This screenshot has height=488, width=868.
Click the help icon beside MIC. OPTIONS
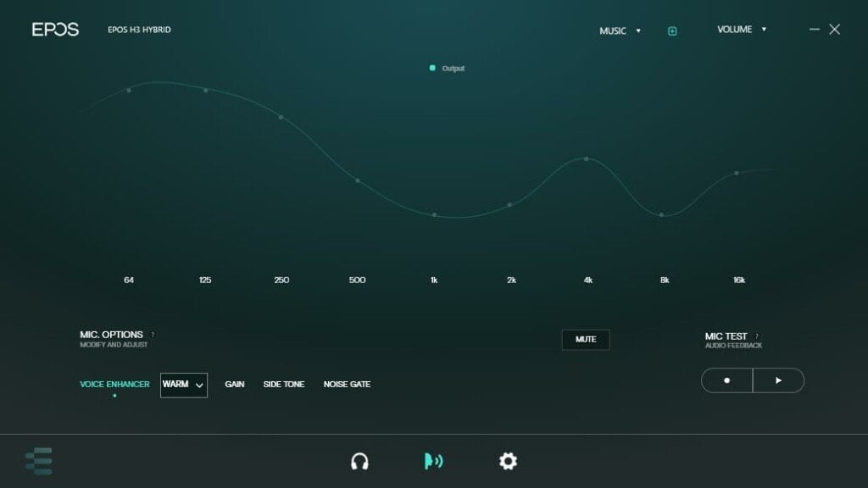[153, 335]
